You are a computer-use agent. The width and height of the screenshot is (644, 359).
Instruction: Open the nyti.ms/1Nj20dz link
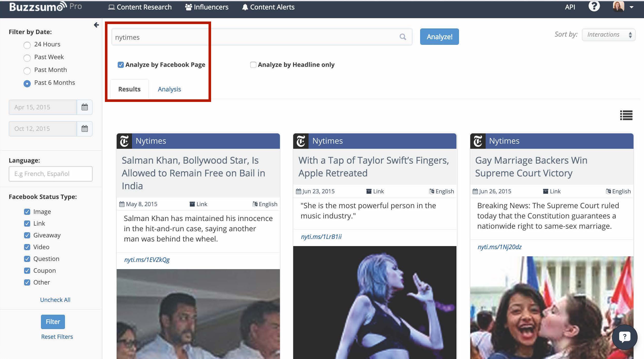tap(499, 247)
